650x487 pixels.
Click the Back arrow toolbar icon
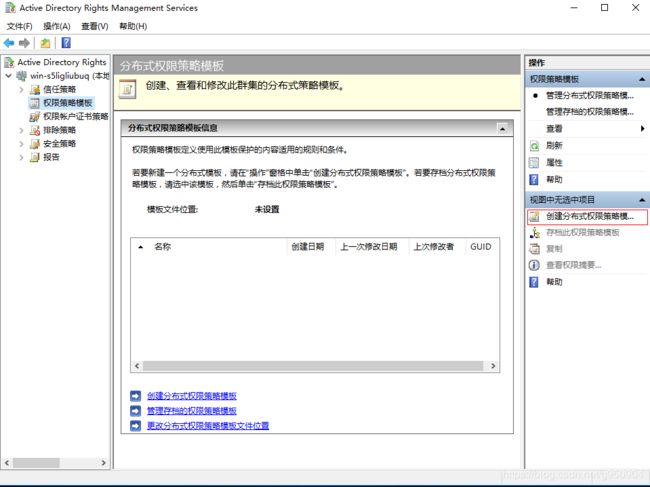tap(9, 43)
